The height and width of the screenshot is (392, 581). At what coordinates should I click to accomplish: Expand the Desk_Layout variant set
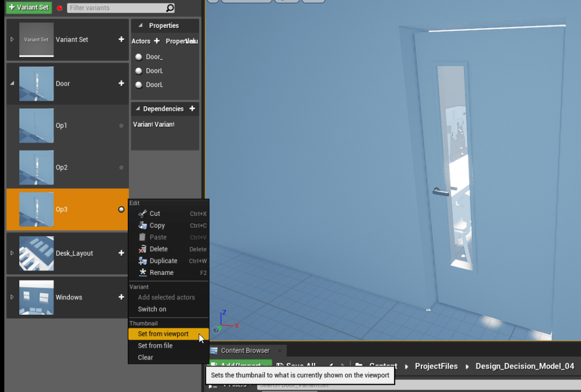12,253
